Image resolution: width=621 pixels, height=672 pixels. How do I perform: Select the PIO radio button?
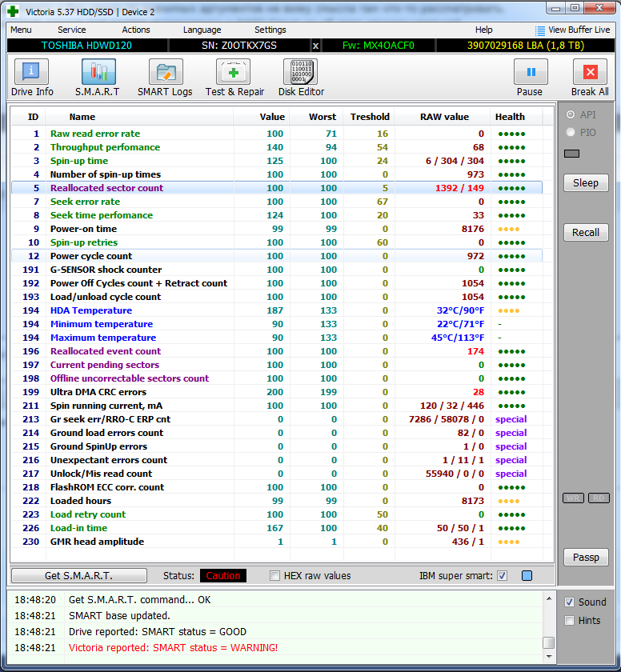[x=571, y=132]
